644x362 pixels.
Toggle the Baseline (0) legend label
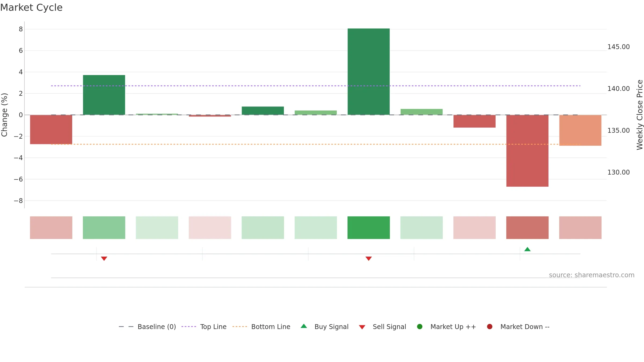pos(157,327)
